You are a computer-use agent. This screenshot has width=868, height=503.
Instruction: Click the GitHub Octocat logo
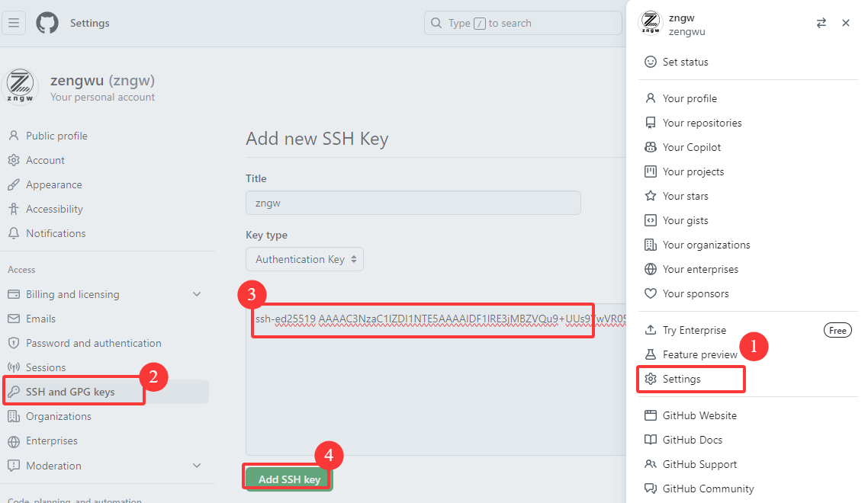47,23
